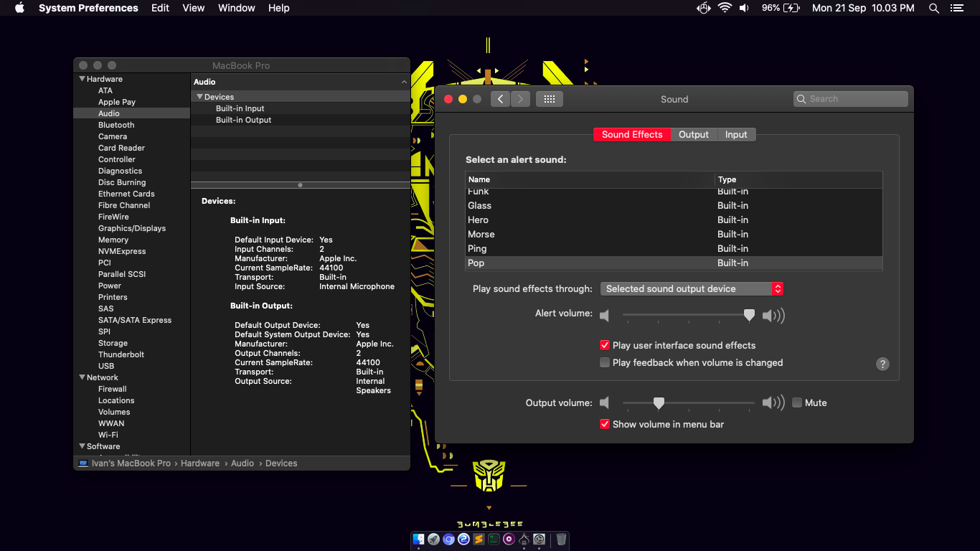Open the Window menu
980x551 pixels.
237,8
